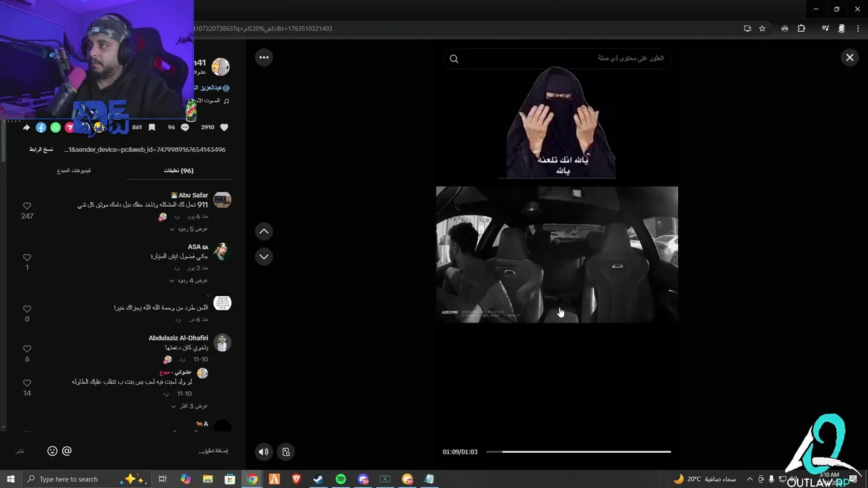Open Abdulaziz Al-Dhafiri's profile name
The height and width of the screenshot is (488, 868).
pyautogui.click(x=178, y=338)
